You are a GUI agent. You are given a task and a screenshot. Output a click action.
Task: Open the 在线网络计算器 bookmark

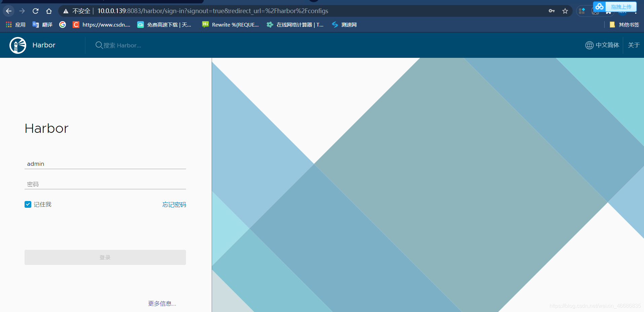click(x=295, y=25)
